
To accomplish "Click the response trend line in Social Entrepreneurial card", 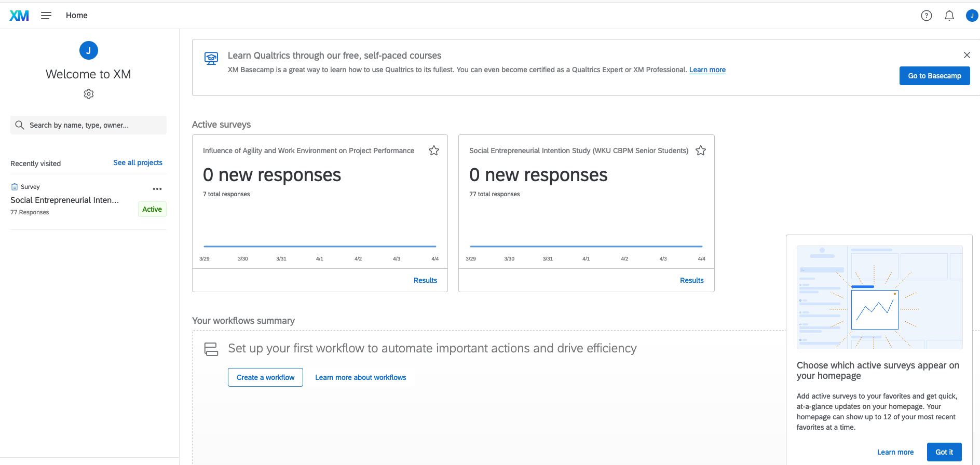I will point(586,247).
